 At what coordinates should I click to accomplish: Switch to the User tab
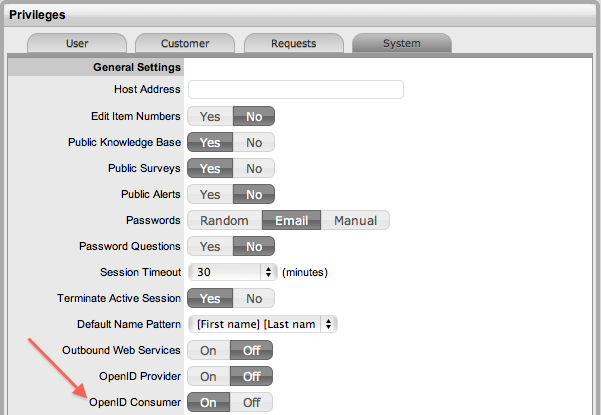(x=77, y=44)
